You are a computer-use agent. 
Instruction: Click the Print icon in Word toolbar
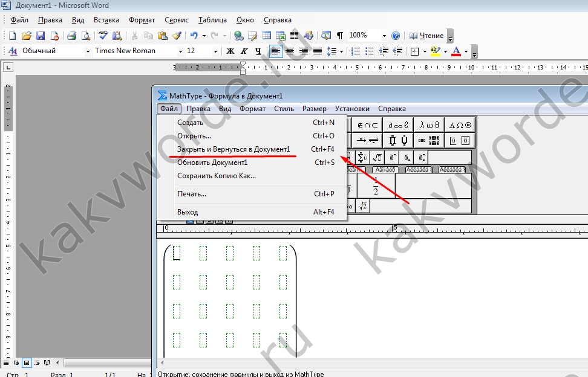tap(71, 36)
